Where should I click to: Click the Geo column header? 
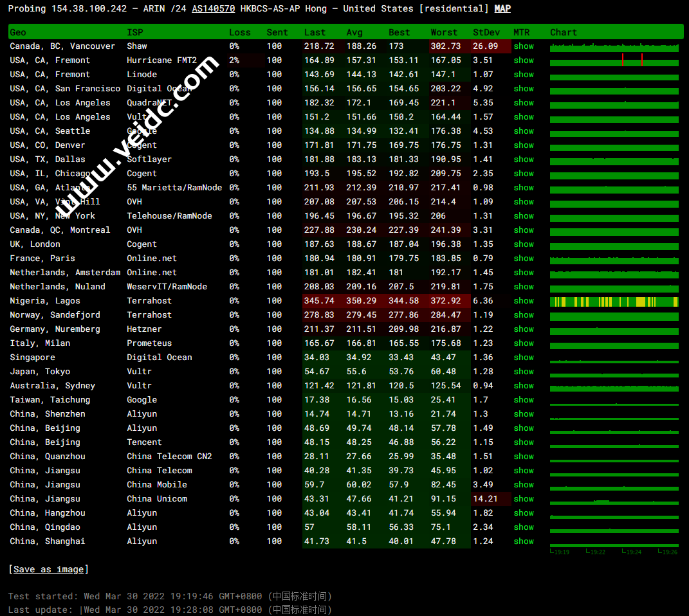point(18,32)
